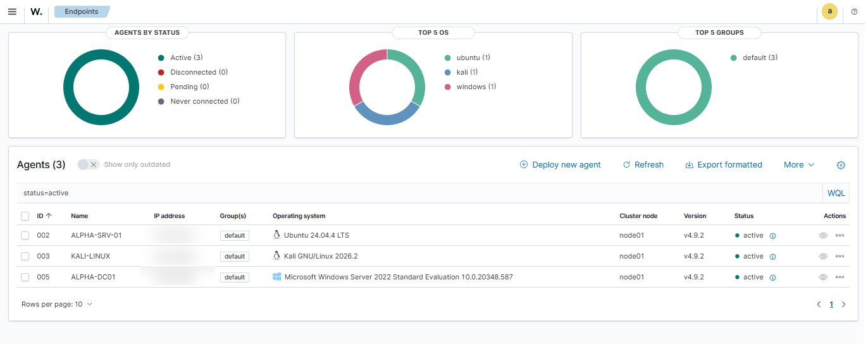Sort by Group(s) column header
This screenshot has width=868, height=354.
coord(233,216)
